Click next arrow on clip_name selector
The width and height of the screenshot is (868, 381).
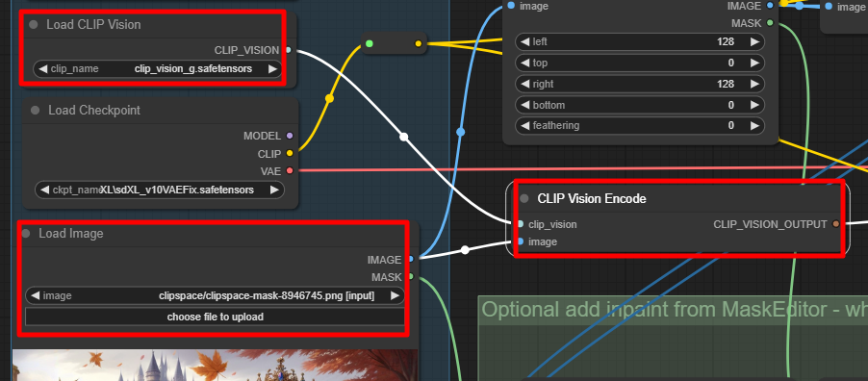pyautogui.click(x=272, y=68)
